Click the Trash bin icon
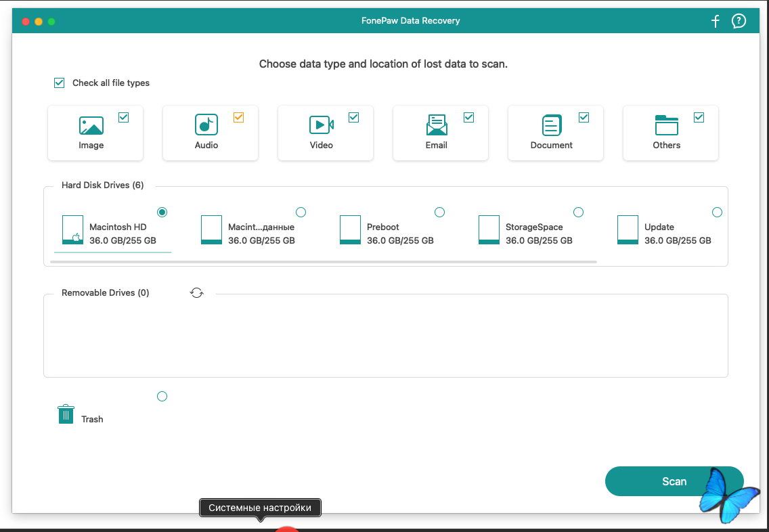 pyautogui.click(x=65, y=414)
